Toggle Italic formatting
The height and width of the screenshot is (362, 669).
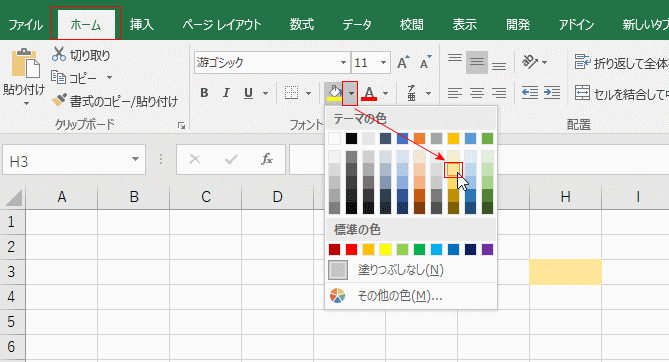[x=226, y=93]
